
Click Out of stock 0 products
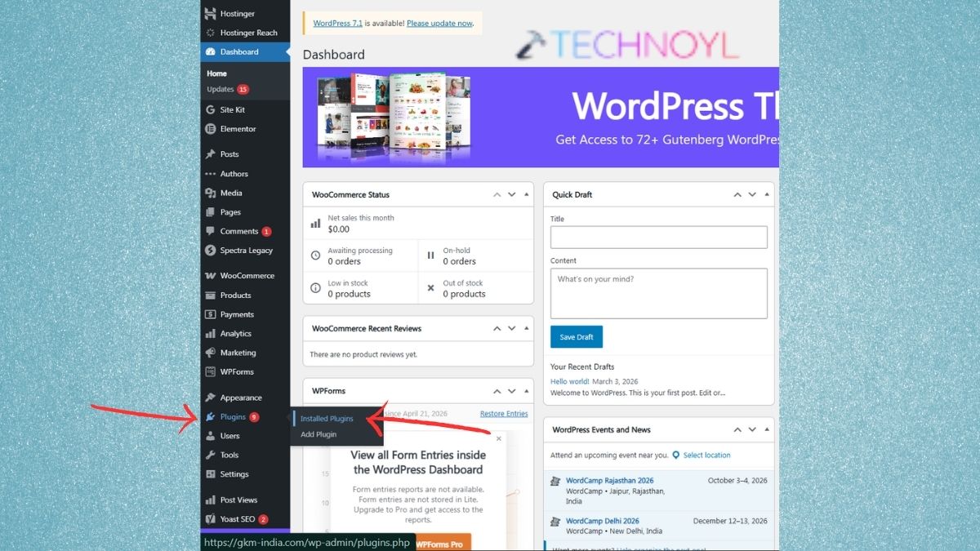pyautogui.click(x=476, y=288)
